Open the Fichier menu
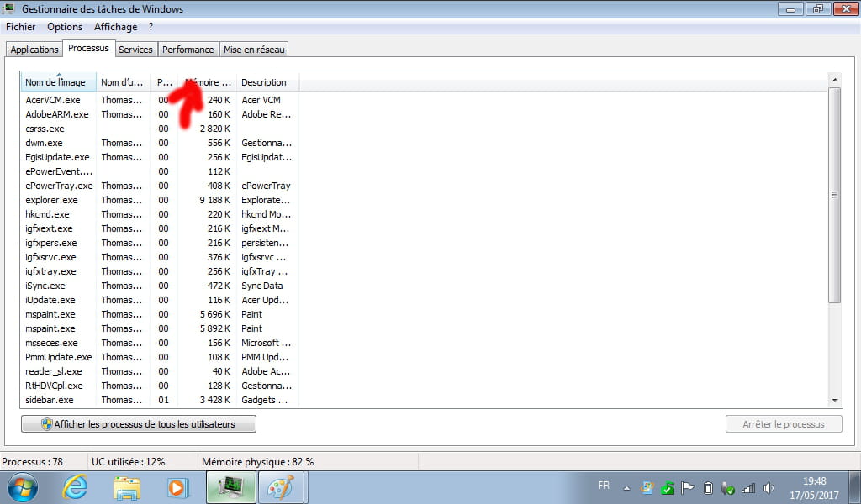 click(x=21, y=27)
